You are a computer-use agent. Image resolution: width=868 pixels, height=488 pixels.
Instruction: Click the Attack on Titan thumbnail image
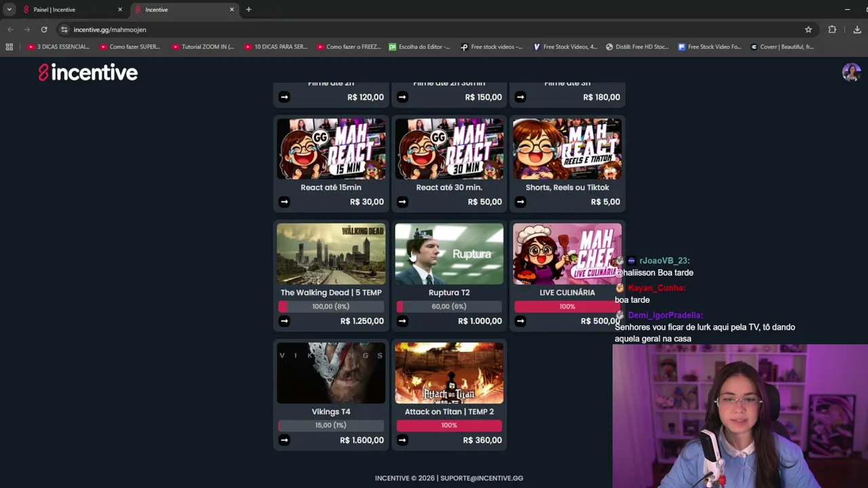point(449,373)
